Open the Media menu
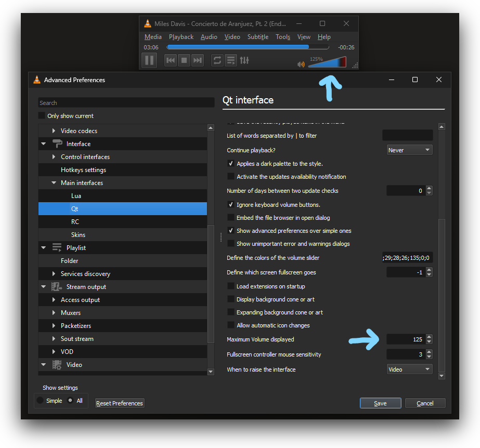480x448 pixels. click(153, 37)
